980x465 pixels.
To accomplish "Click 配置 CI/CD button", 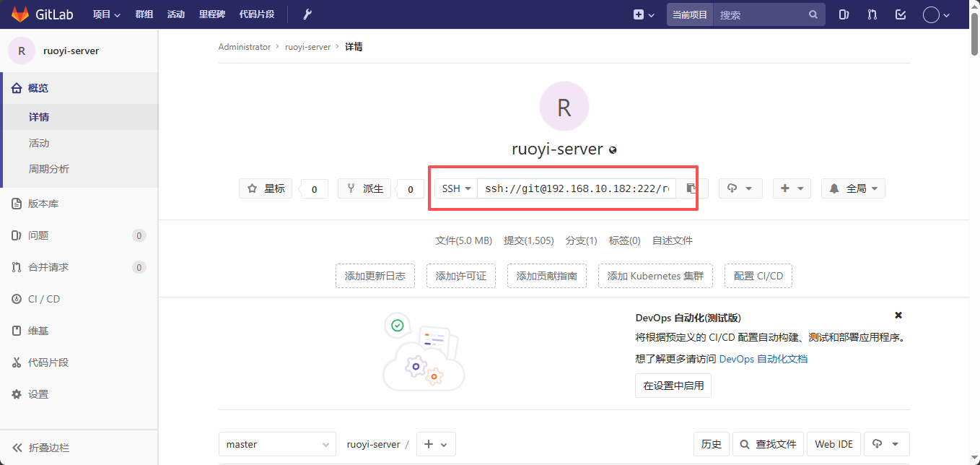I will pos(758,276).
